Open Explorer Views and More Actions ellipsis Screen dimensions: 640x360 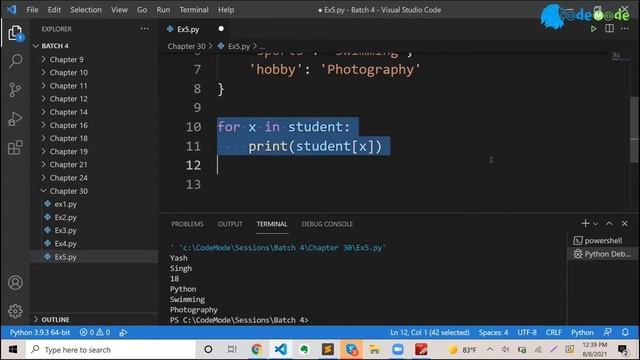(144, 29)
